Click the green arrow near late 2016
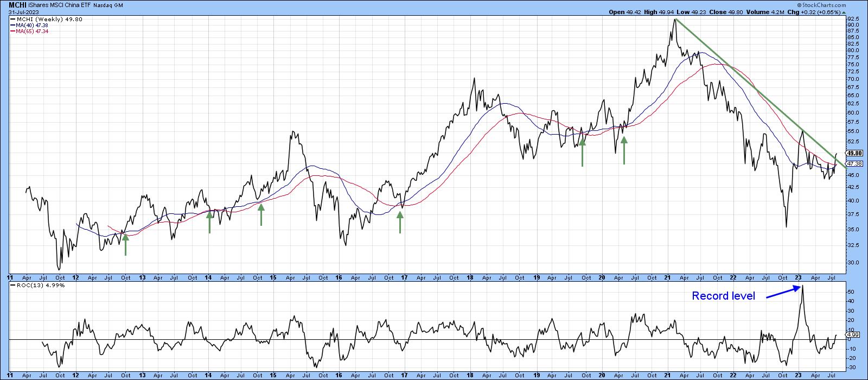This screenshot has height=380, width=868. 400,221
